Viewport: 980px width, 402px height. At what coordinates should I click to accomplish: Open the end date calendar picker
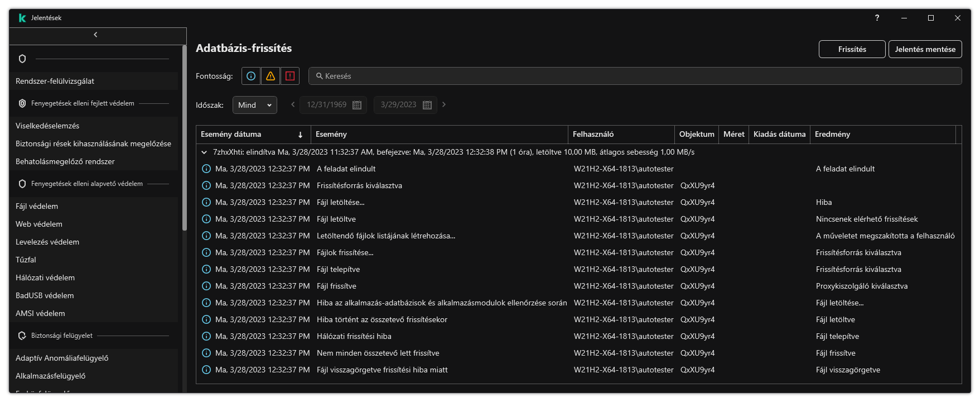pyautogui.click(x=427, y=105)
